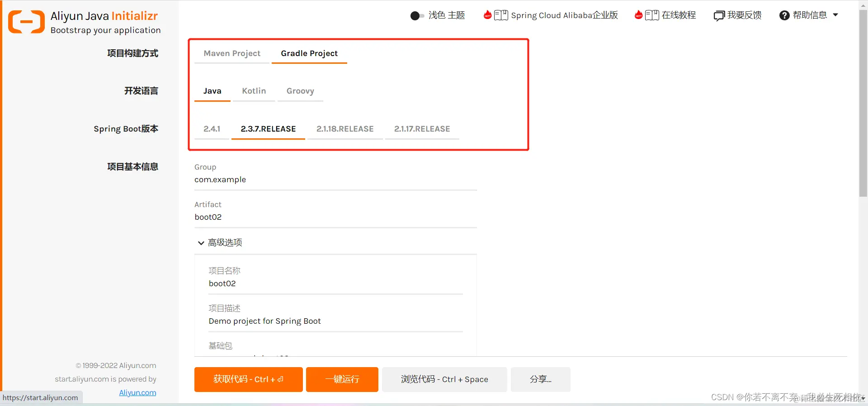Toggle the light theme switch
This screenshot has height=406, width=868.
pos(417,16)
